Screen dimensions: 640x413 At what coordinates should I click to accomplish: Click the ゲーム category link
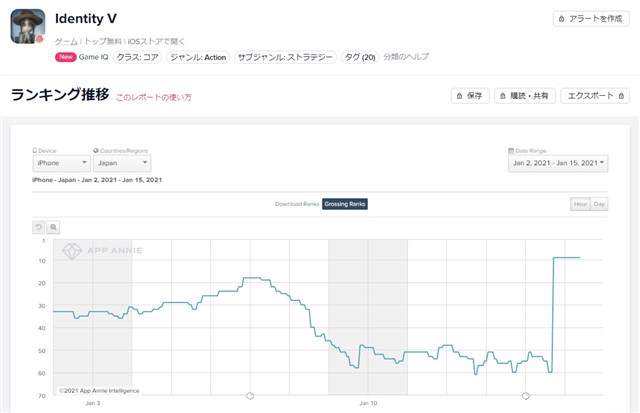click(x=66, y=42)
